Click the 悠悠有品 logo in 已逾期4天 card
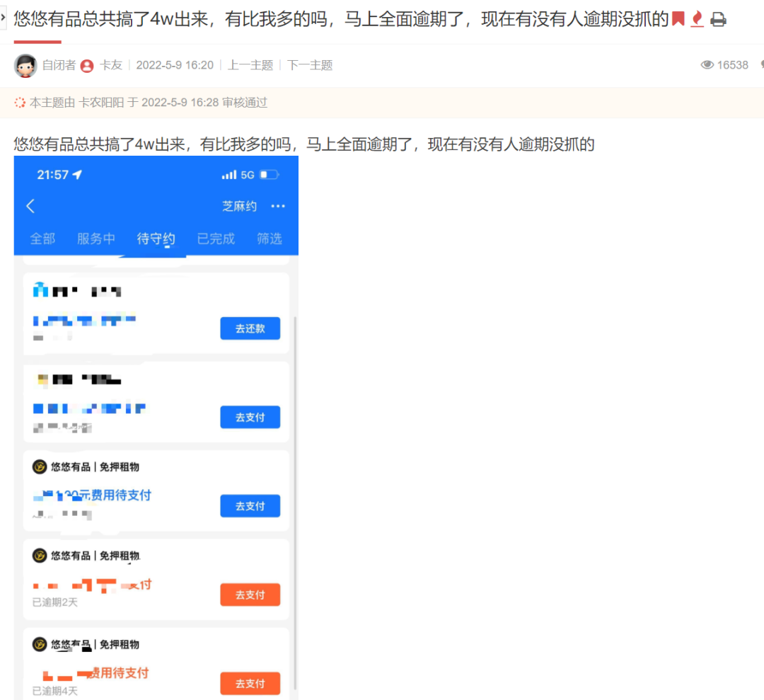 [40, 644]
